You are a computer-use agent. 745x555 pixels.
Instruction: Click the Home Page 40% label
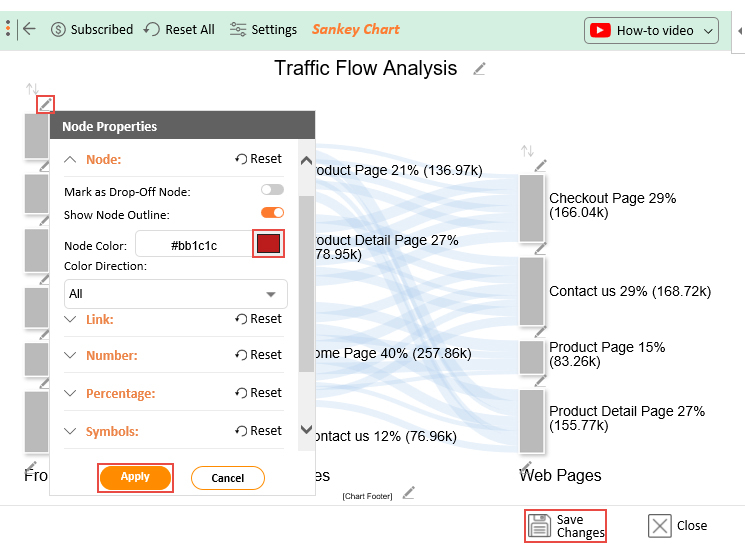pyautogui.click(x=393, y=353)
